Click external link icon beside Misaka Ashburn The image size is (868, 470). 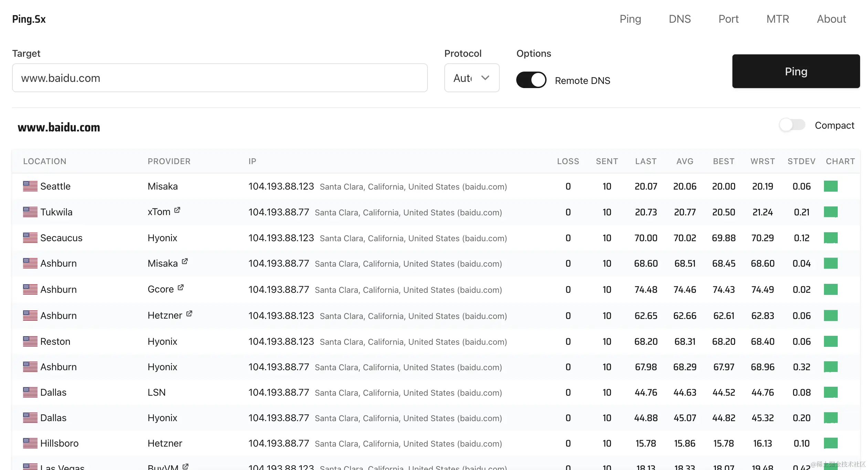click(185, 261)
